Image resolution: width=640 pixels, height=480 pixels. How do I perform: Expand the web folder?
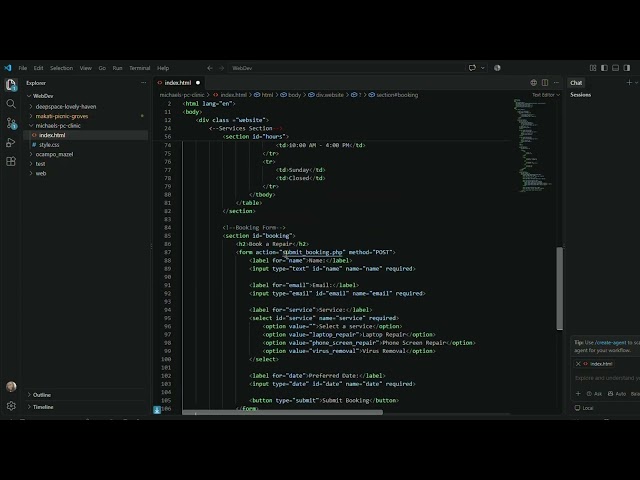pos(40,173)
